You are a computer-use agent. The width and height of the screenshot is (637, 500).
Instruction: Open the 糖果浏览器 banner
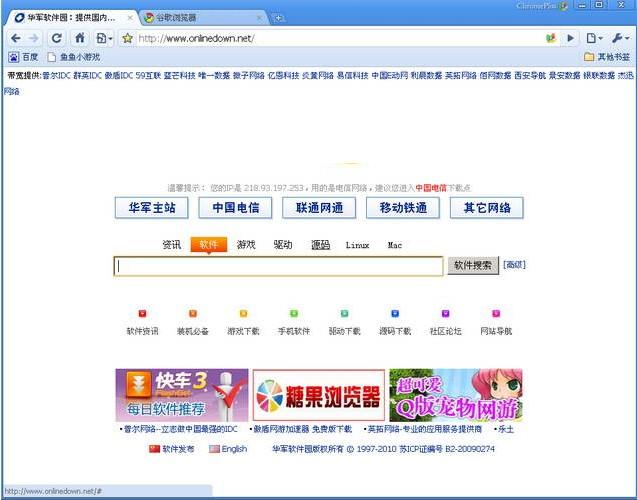click(319, 395)
